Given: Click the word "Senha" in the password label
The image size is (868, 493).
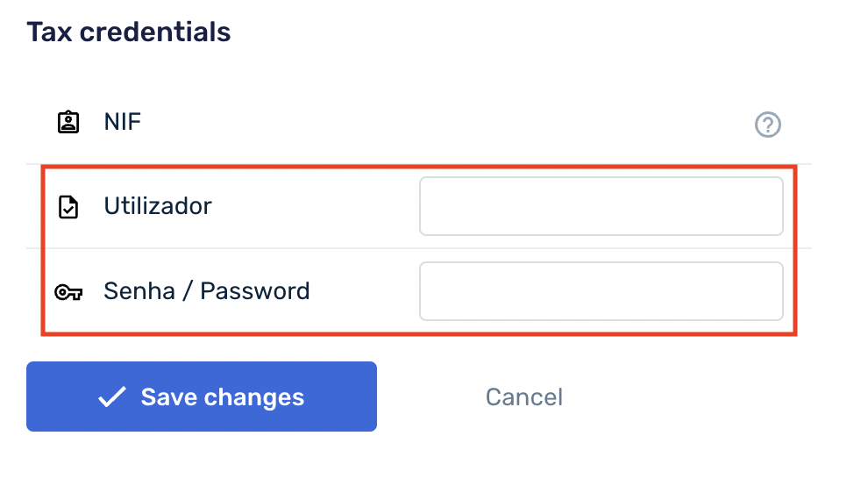Looking at the screenshot, I should 139,291.
